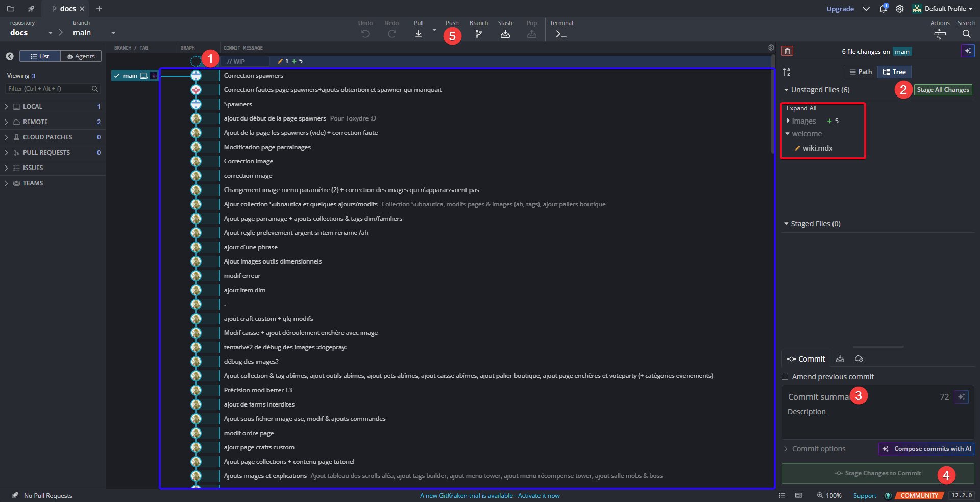Expand Commit options
The height and width of the screenshot is (502, 980).
(814, 449)
